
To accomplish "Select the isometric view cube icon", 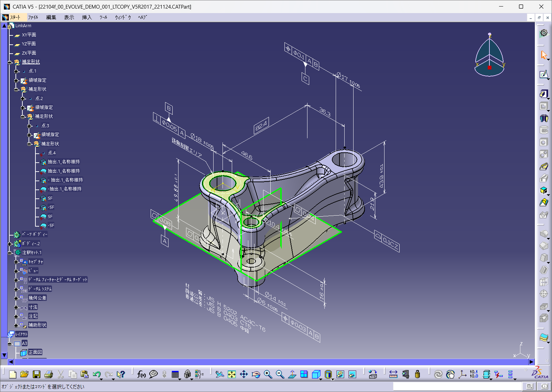I will 316,374.
